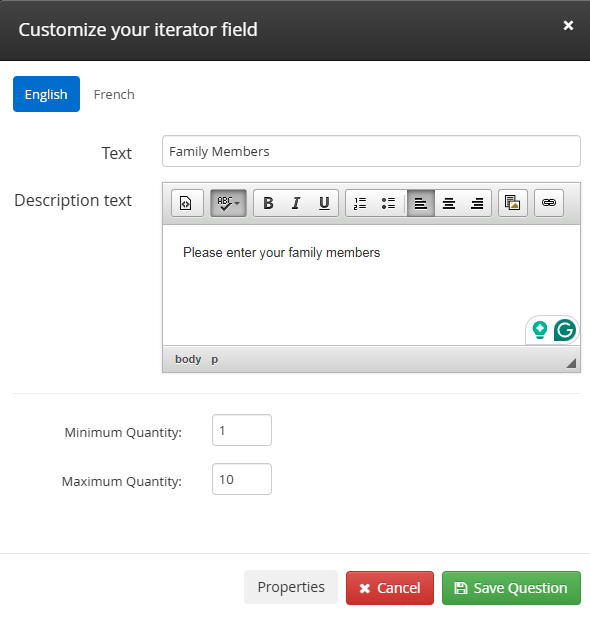
Task: Toggle bold formatting
Action: point(268,203)
